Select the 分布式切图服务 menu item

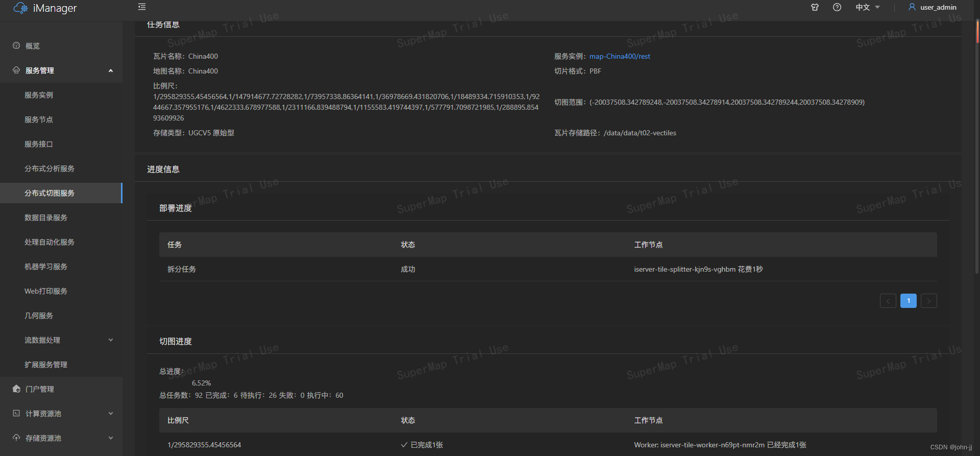pos(61,193)
